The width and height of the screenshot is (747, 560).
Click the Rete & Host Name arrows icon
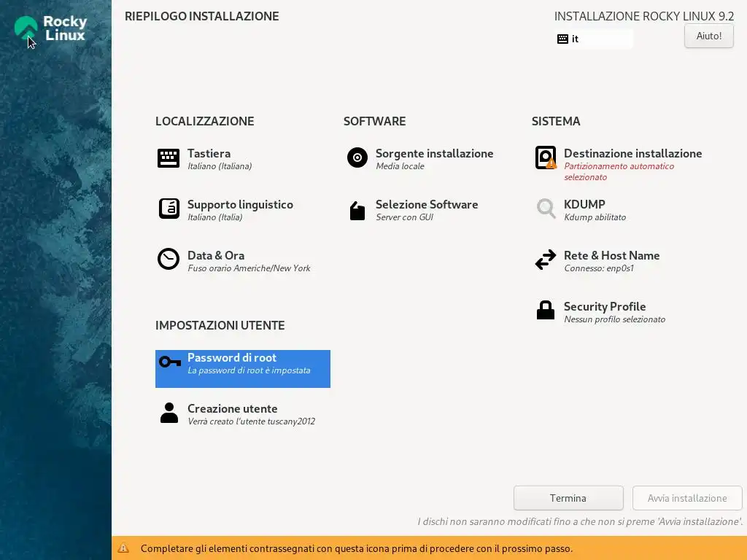coord(546,260)
